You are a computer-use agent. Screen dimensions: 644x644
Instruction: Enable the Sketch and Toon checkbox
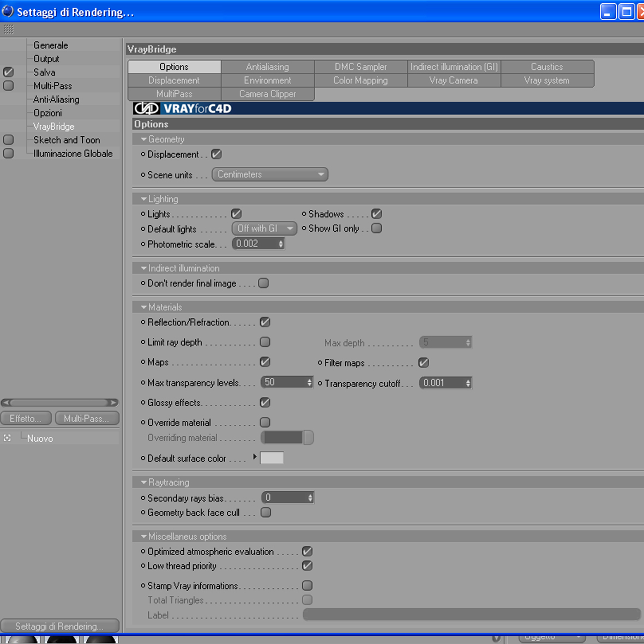(8, 140)
